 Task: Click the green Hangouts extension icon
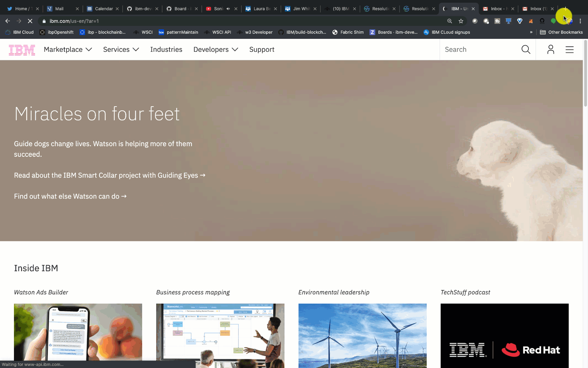point(553,21)
